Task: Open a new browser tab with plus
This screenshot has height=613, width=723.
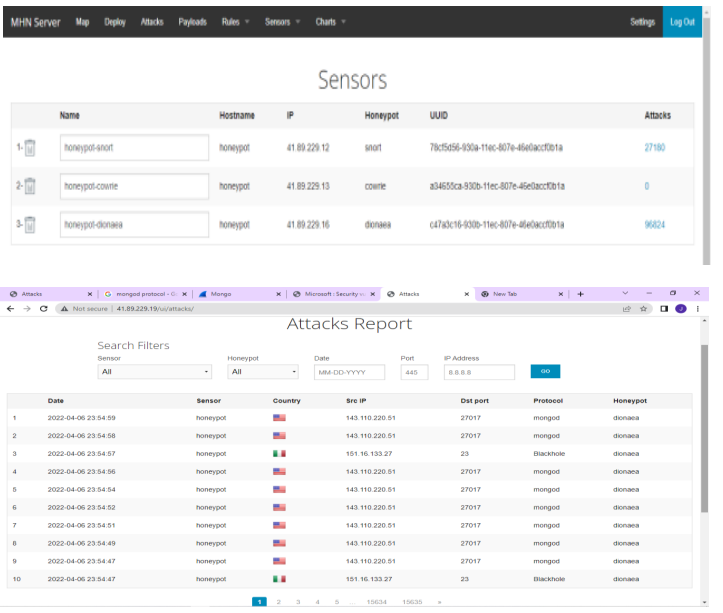Action: [580, 294]
